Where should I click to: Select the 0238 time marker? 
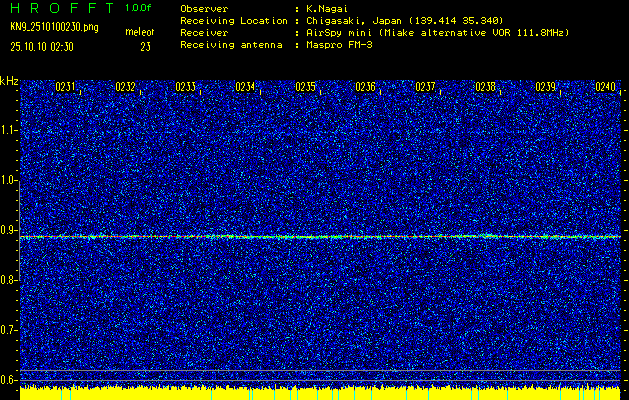(485, 87)
